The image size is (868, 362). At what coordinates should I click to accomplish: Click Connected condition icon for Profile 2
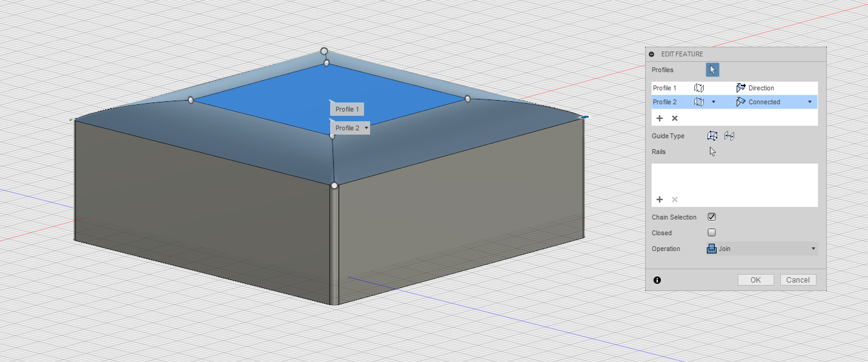[x=741, y=102]
